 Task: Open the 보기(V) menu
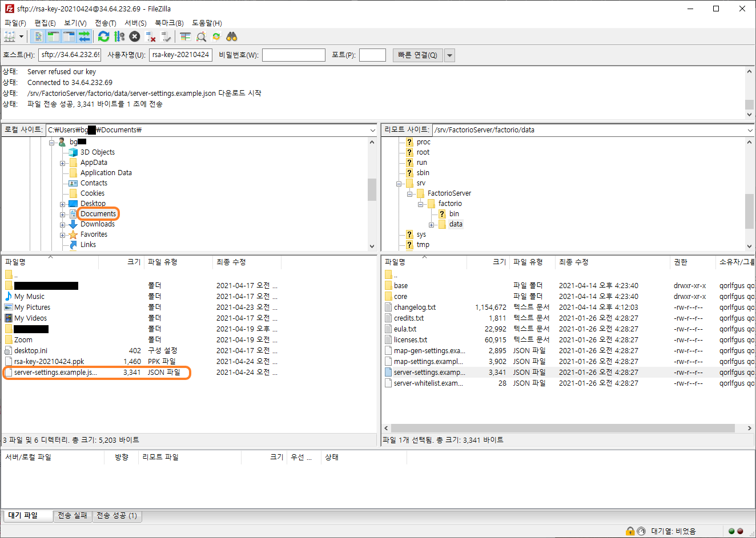tap(75, 23)
